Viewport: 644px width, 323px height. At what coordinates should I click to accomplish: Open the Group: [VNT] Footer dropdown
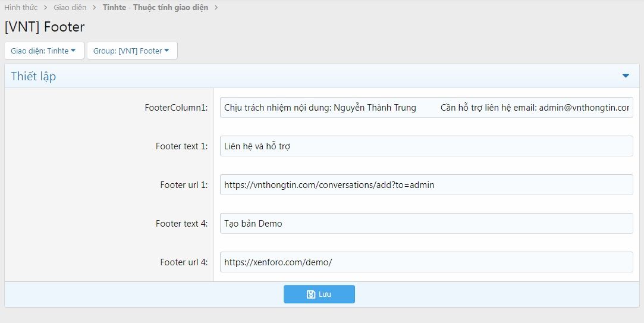[132, 51]
